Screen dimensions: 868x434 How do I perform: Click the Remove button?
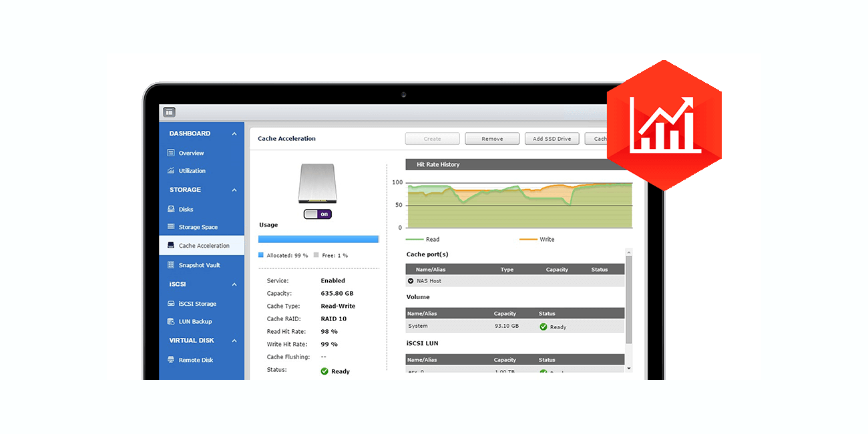pos(492,139)
